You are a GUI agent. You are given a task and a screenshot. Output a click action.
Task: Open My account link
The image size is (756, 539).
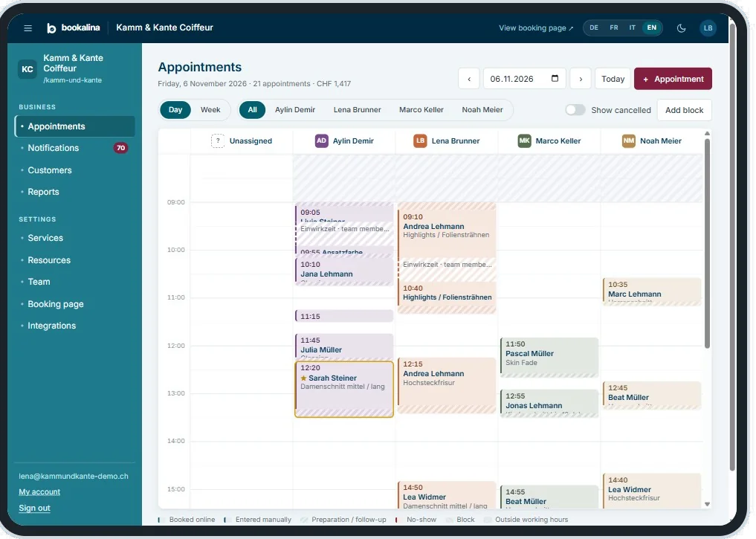coord(39,491)
